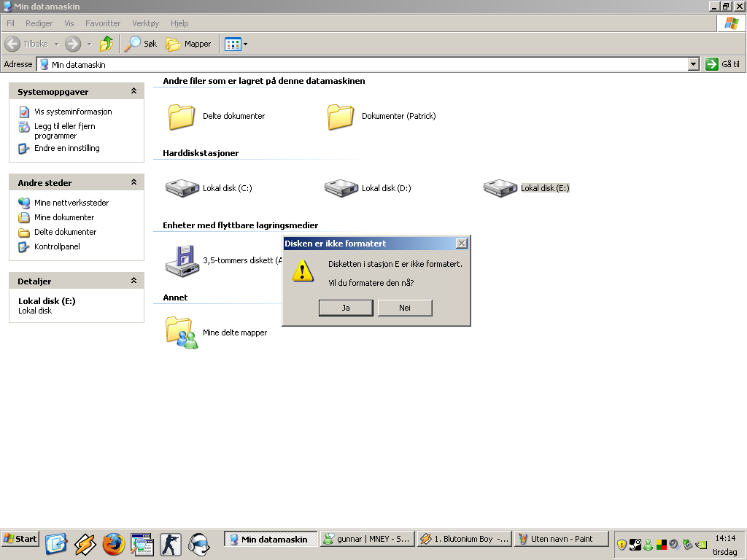Screen dimensions: 747x560
Task: Open the Favoritter menu
Action: click(103, 23)
